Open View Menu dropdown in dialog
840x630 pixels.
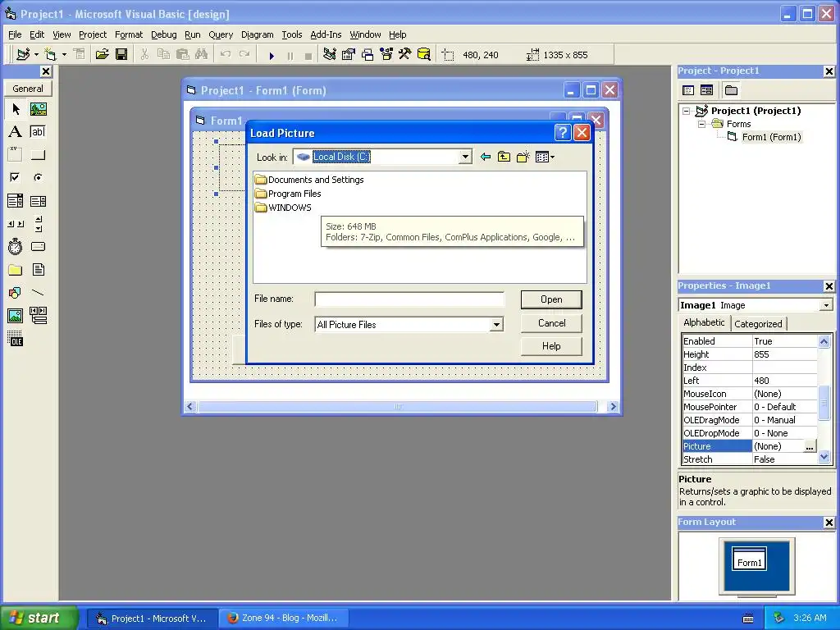545,157
